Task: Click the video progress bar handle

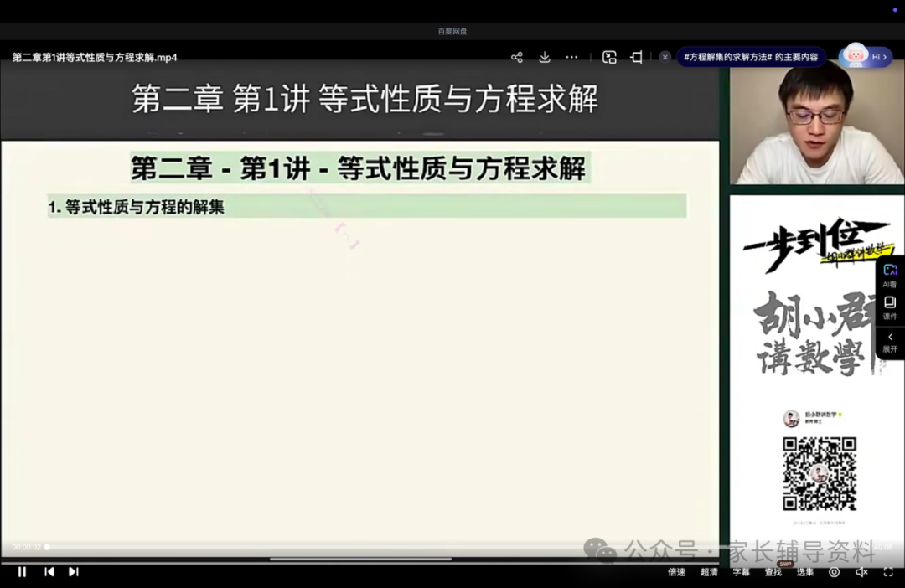Action: (x=47, y=547)
